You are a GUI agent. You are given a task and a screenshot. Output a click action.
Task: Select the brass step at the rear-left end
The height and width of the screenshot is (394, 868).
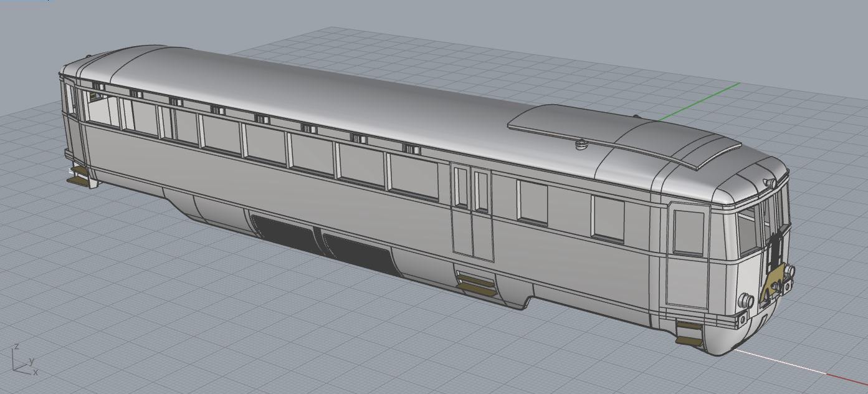click(x=79, y=181)
